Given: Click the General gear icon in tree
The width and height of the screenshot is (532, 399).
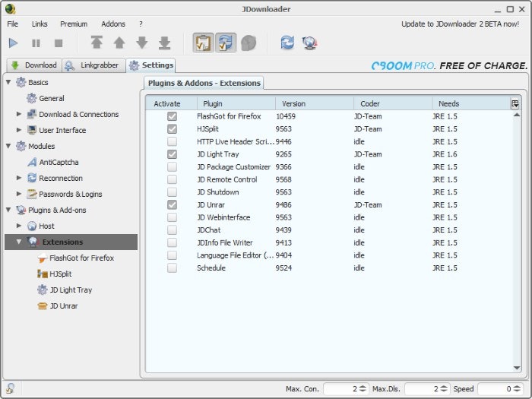Looking at the screenshot, I should 32,98.
